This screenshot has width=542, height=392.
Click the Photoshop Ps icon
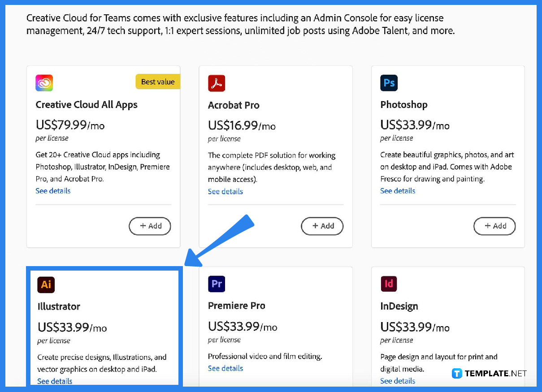(x=389, y=83)
